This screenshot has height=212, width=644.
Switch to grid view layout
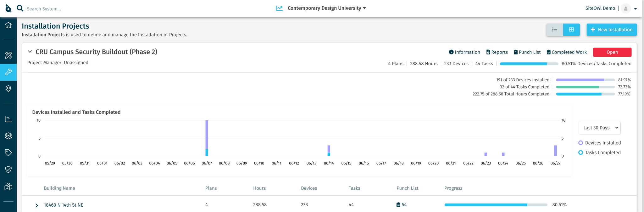(571, 30)
